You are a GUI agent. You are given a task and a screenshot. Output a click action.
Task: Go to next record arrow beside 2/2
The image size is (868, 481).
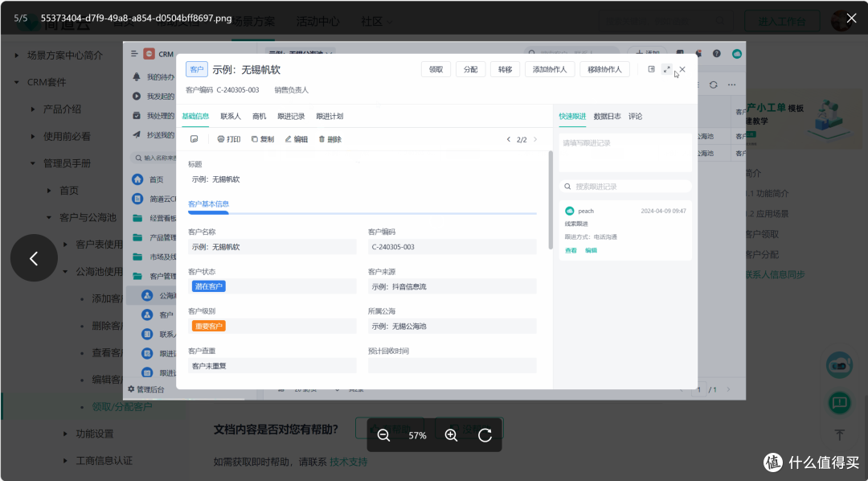534,140
